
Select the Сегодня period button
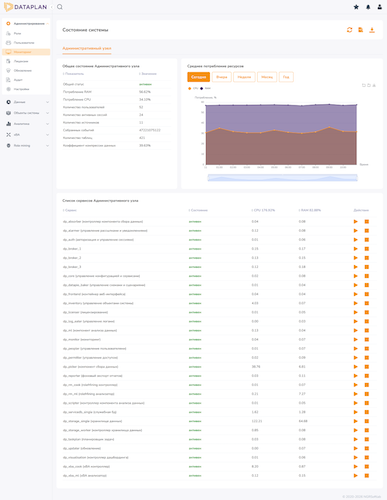point(198,77)
